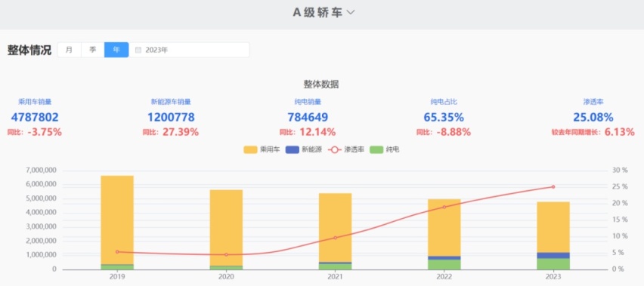Image resolution: width=644 pixels, height=286 pixels.
Task: Click the 新能源车销量 value 1200778
Action: point(171,118)
